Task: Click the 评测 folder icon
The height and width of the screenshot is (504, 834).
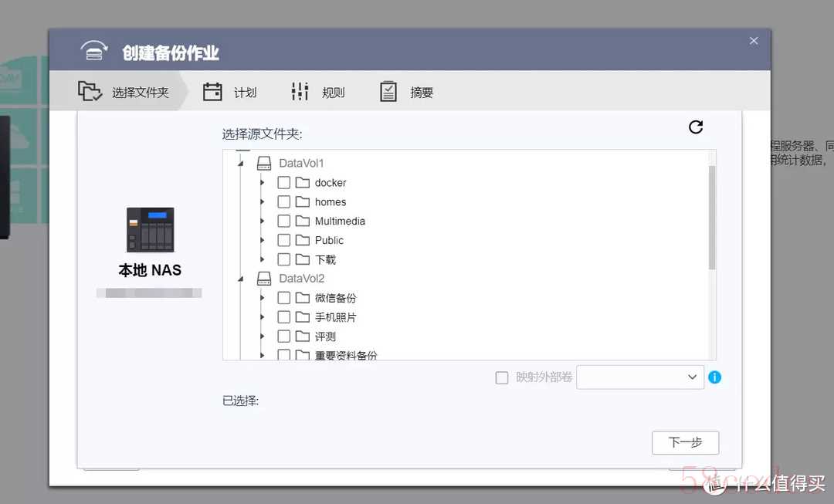Action: (x=303, y=337)
